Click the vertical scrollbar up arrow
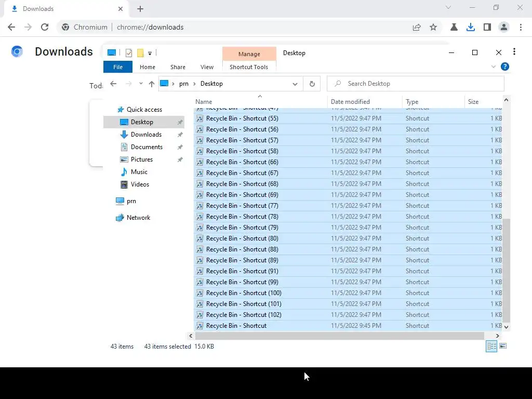Viewport: 532px width, 399px height. pos(506,100)
